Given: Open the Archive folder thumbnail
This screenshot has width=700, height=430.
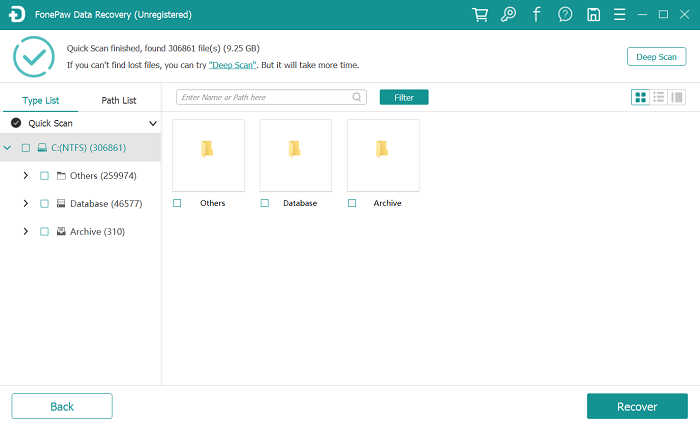Looking at the screenshot, I should coord(383,155).
